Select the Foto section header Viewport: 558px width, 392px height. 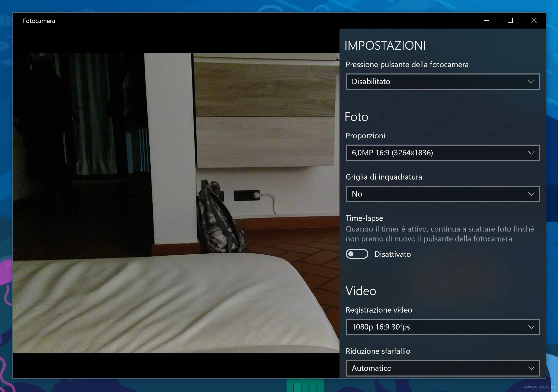[357, 116]
